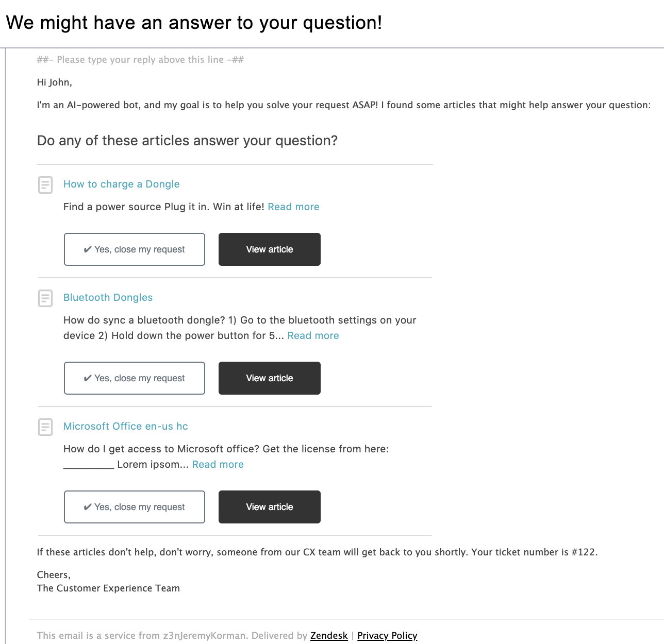Choose Yes, close my request for the Dongle charging article
The height and width of the screenshot is (644, 664).
coord(135,249)
